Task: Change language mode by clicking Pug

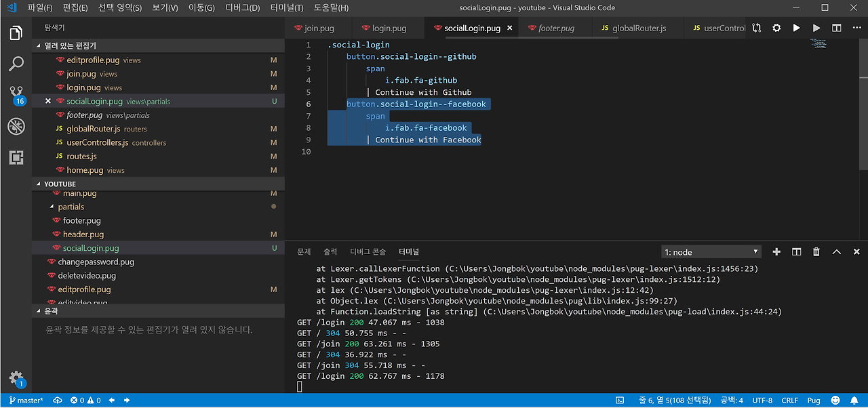Action: pos(813,401)
